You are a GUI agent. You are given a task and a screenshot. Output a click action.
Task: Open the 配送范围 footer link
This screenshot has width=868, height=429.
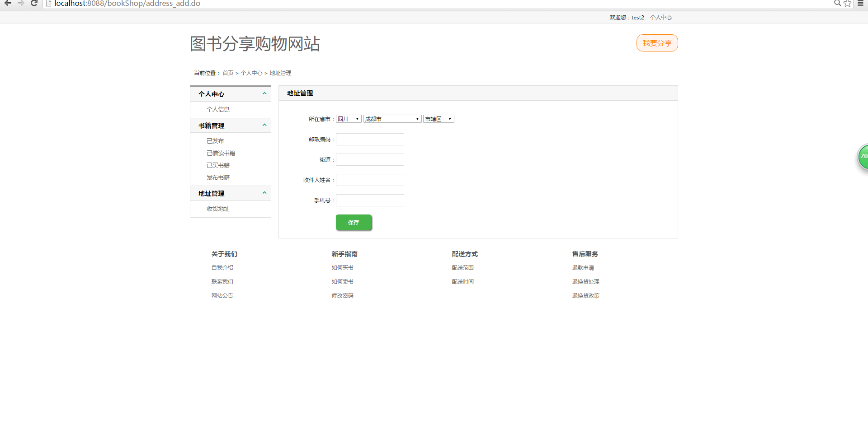point(462,268)
